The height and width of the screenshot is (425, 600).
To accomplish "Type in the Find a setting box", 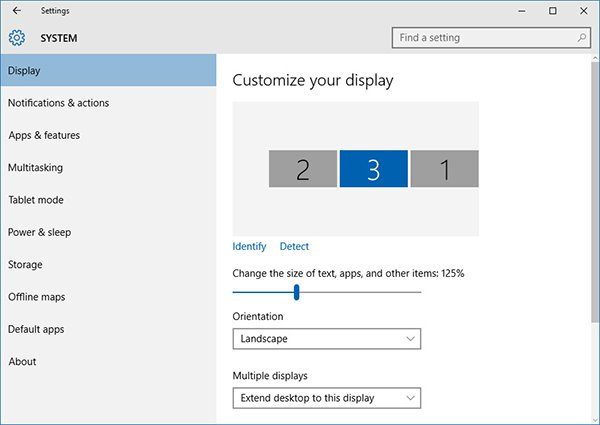I will coord(480,38).
